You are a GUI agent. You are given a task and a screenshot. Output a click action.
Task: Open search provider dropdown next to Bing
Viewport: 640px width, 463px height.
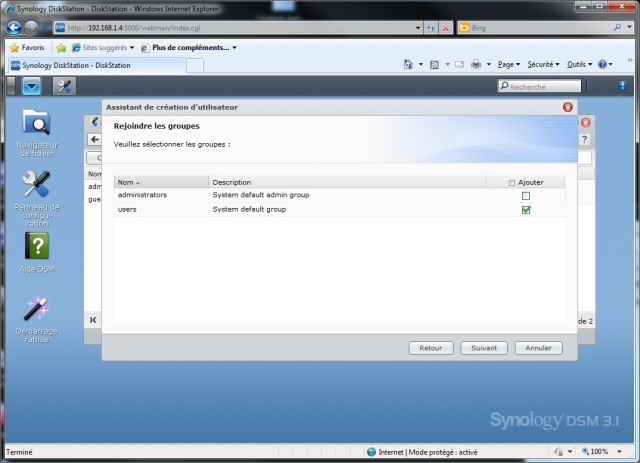630,27
